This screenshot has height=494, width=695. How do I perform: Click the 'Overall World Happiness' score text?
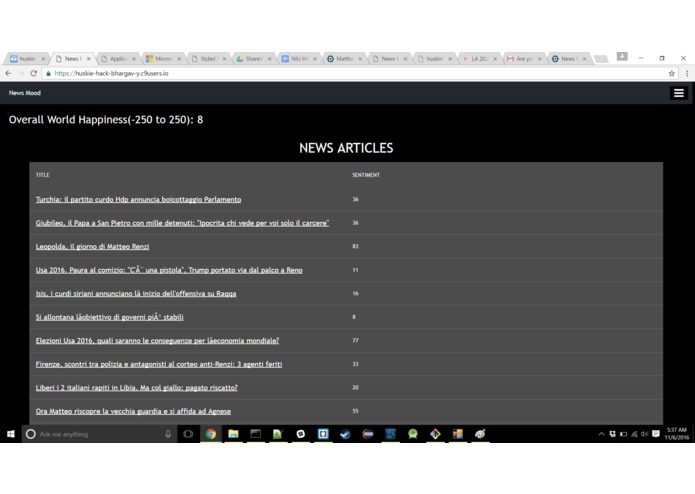click(x=106, y=120)
